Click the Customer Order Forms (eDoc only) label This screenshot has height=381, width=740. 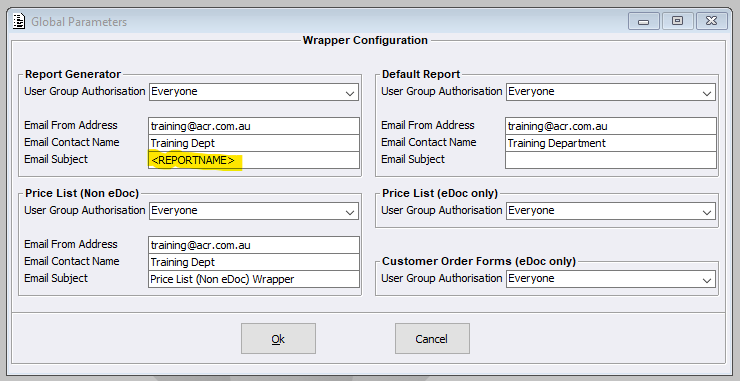click(x=479, y=261)
